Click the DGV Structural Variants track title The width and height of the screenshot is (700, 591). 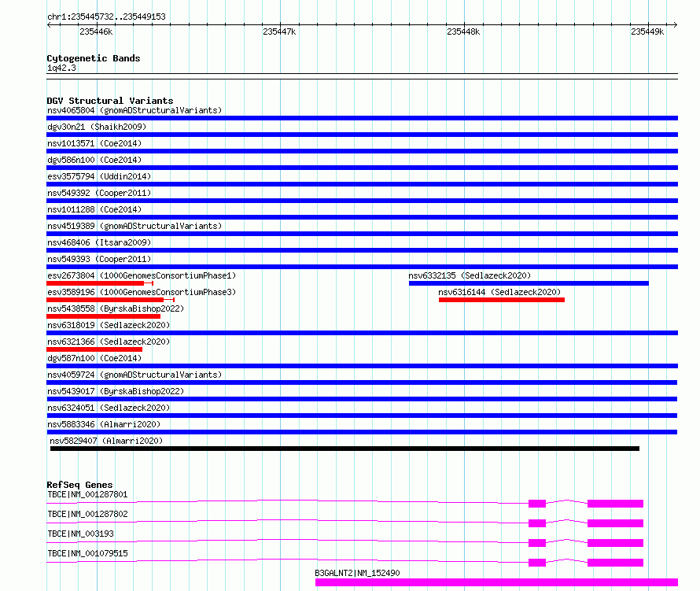[110, 101]
